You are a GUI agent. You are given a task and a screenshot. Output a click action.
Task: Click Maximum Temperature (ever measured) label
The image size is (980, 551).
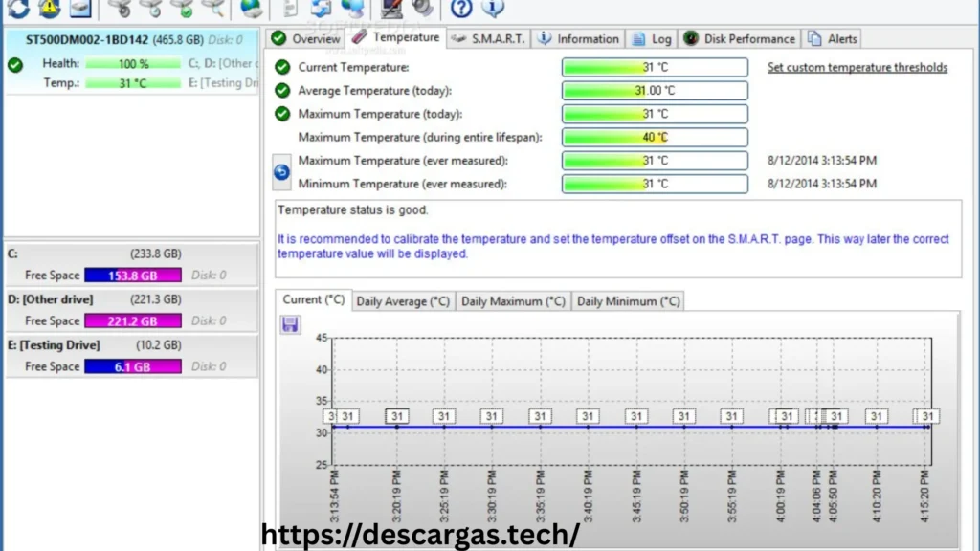tap(403, 161)
